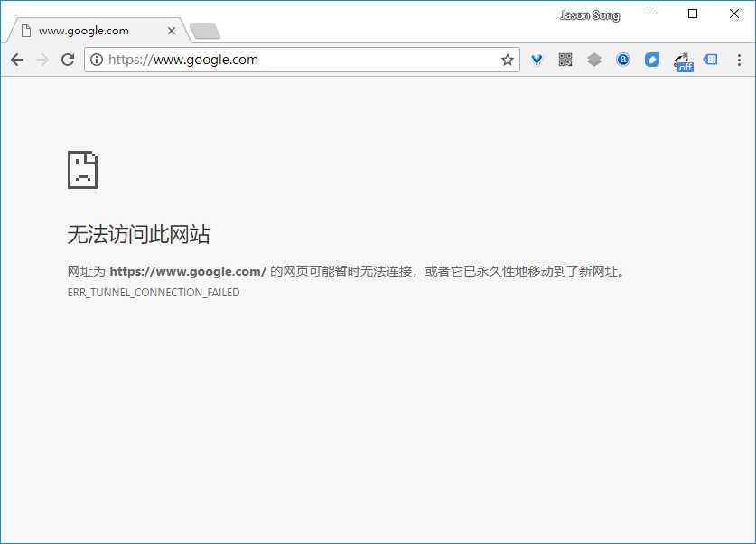Open the QR code extension

point(565,60)
